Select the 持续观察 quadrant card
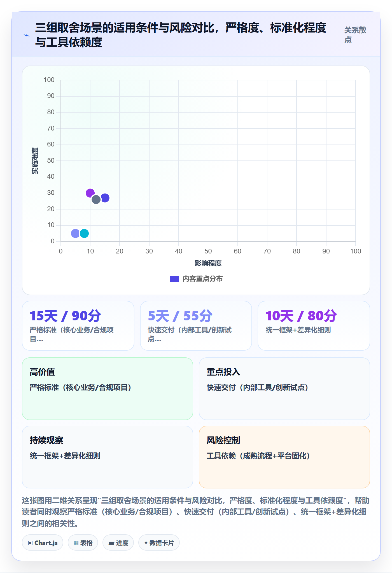 pyautogui.click(x=108, y=457)
